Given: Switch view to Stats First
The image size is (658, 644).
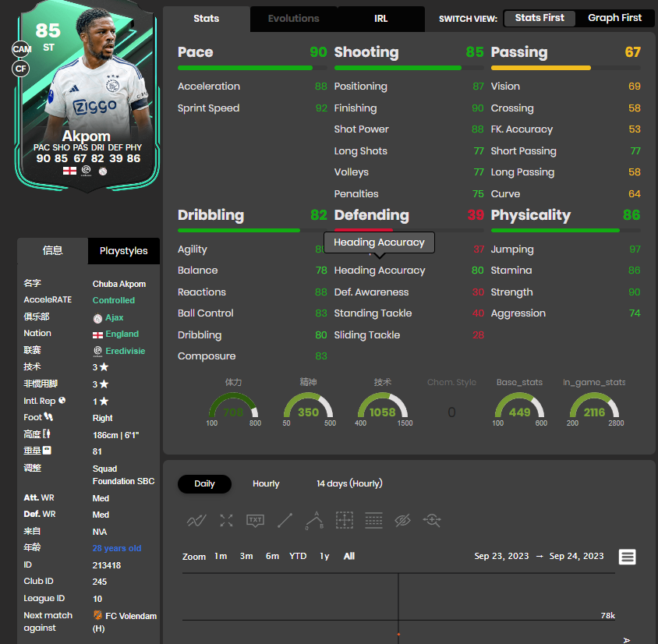Looking at the screenshot, I should (539, 18).
